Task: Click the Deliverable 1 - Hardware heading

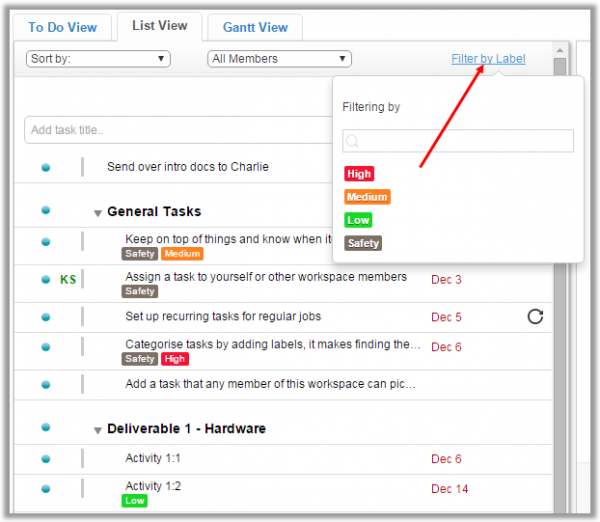Action: (186, 428)
